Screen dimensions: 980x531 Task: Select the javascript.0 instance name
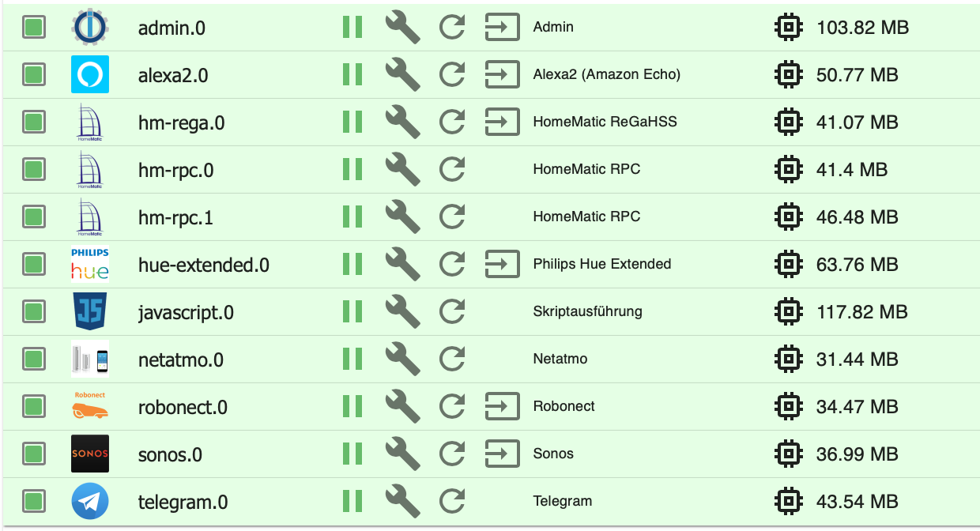pyautogui.click(x=186, y=312)
